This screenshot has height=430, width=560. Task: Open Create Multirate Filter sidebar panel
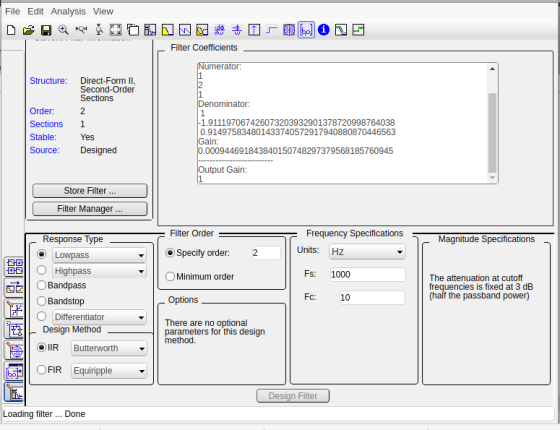click(x=14, y=267)
